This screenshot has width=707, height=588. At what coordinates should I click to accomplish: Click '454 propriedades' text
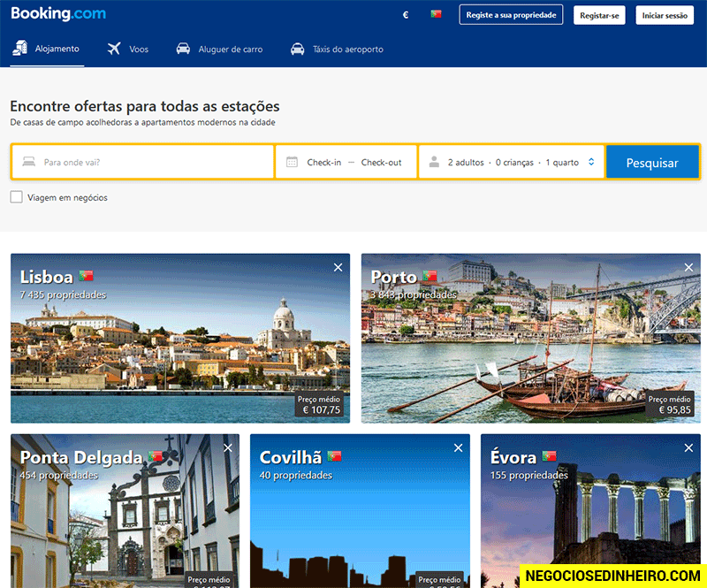pyautogui.click(x=58, y=475)
